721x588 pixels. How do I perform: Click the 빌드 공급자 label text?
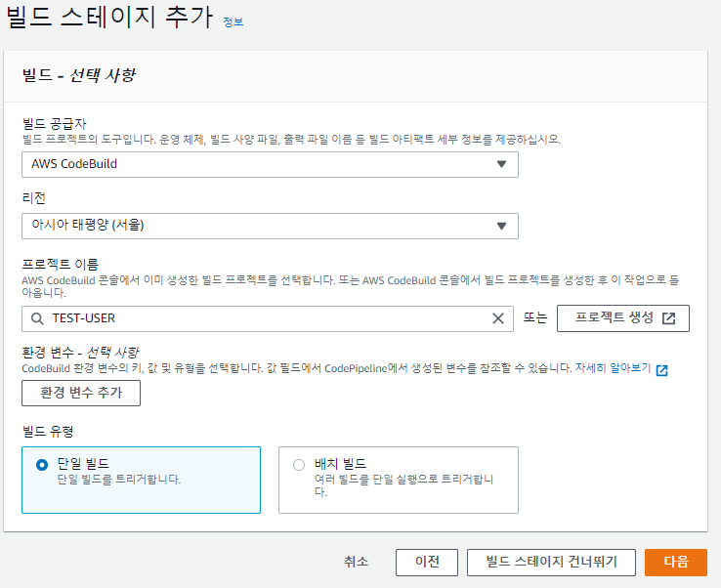55,124
